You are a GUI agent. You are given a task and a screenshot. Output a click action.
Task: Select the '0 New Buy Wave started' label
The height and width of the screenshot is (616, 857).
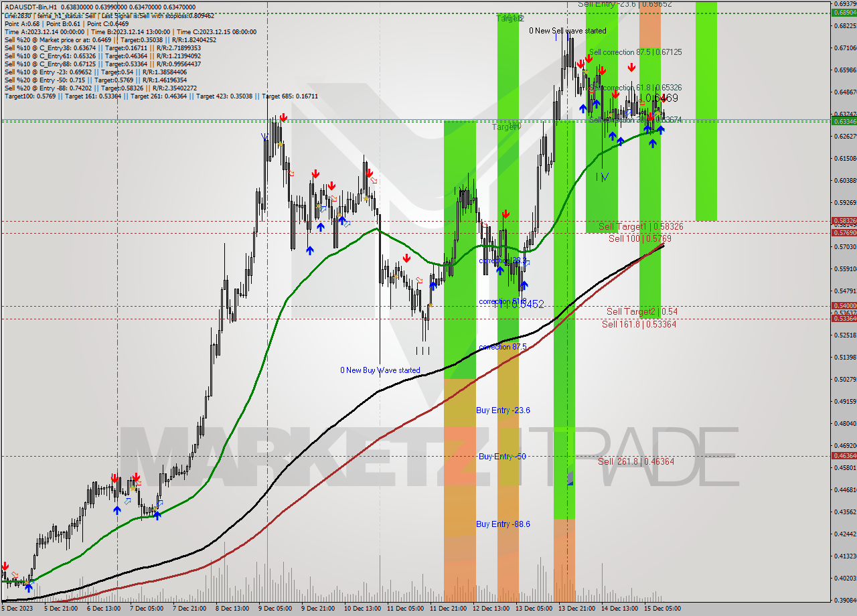click(380, 370)
